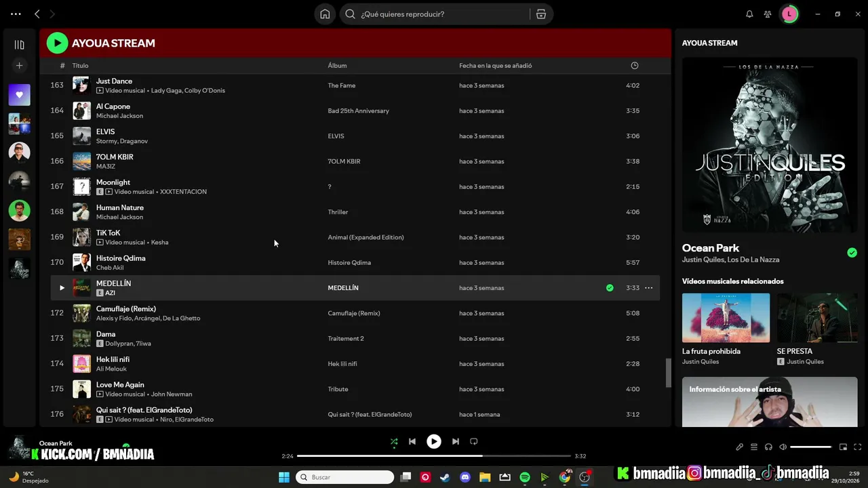Skip to the next track
Image resolution: width=868 pixels, height=488 pixels.
(x=456, y=442)
